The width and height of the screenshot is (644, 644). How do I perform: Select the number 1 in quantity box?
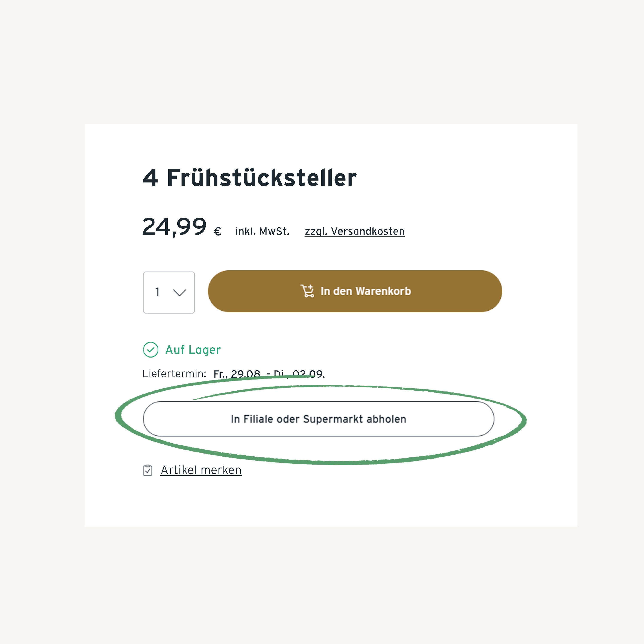click(157, 292)
